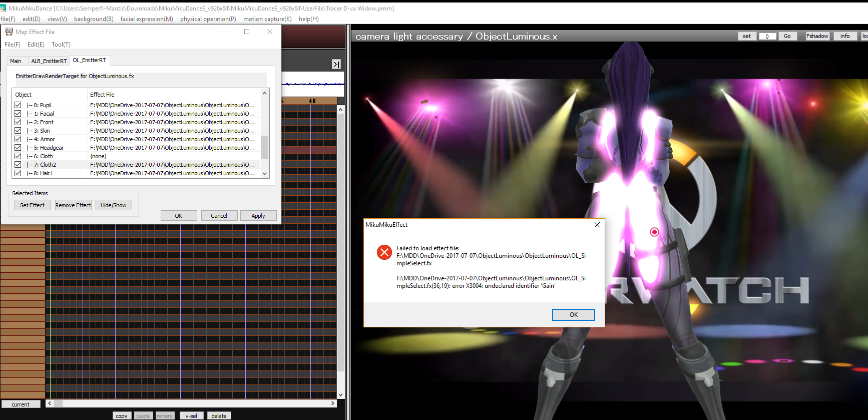Switch to the ALB_EmitterRT tab
Screen dimensions: 868x420
[49, 61]
